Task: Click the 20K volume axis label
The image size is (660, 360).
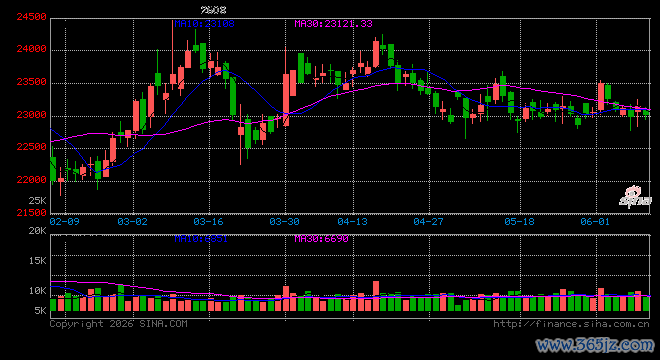Action: [37, 231]
